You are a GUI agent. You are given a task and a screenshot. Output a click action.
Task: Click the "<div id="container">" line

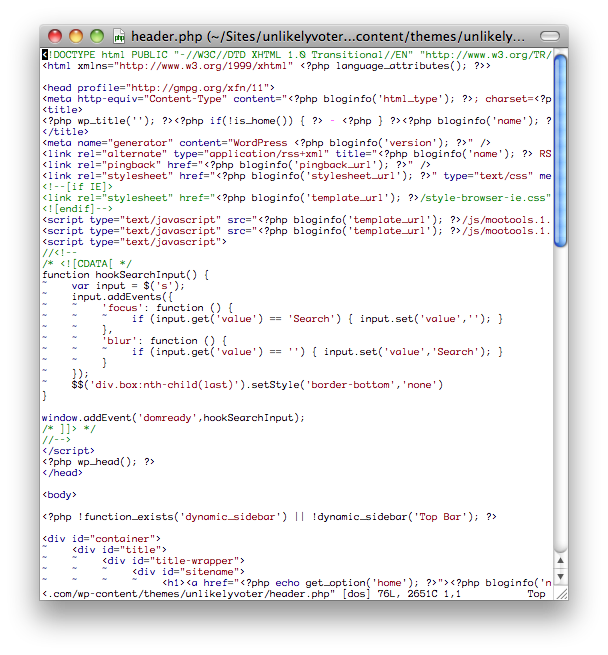click(x=101, y=539)
